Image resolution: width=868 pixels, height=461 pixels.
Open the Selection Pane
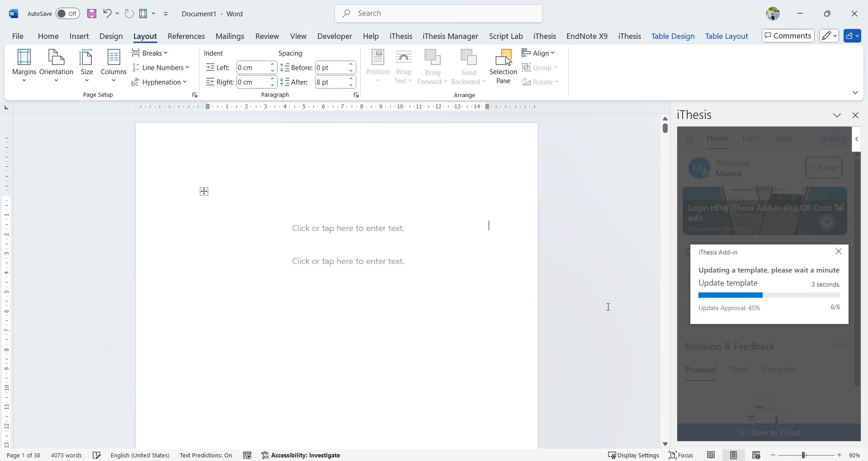[503, 67]
